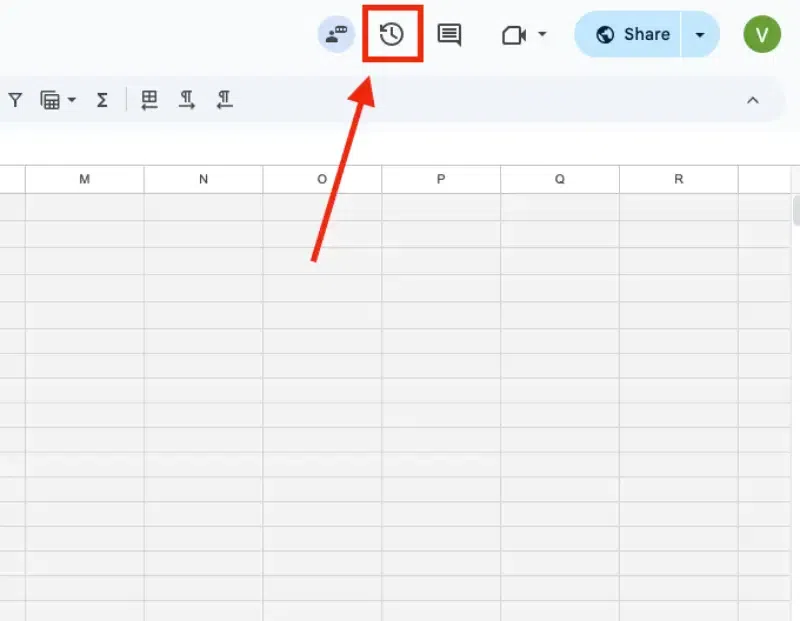The image size is (800, 621).
Task: Expand the Meet camera dropdown arrow
Action: click(542, 35)
